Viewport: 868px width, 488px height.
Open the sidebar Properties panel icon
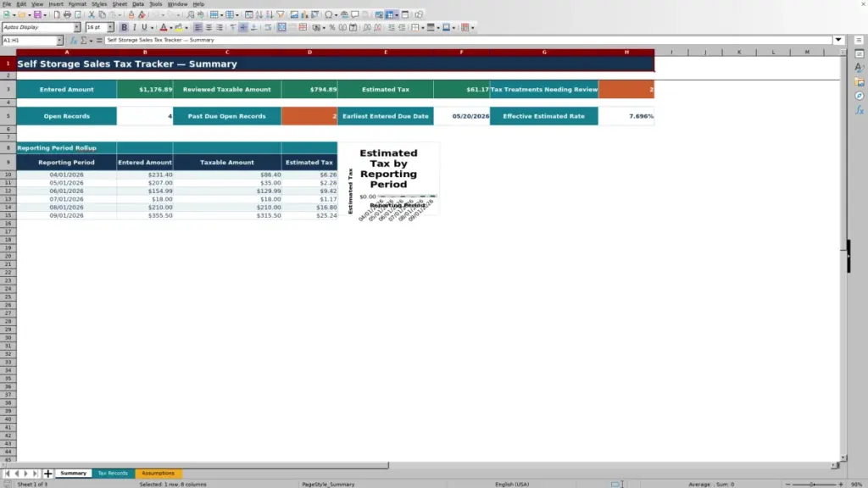(860, 53)
